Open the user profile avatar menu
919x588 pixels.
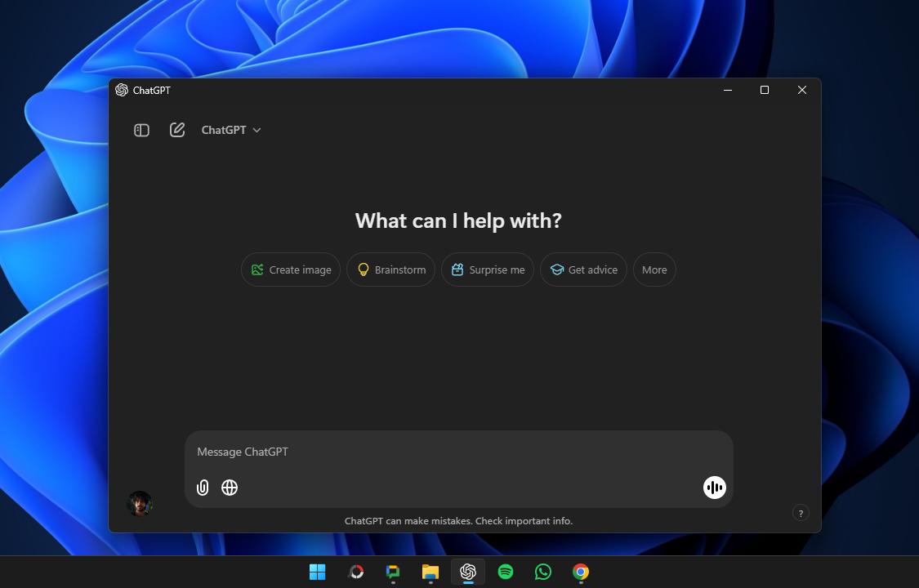point(140,503)
